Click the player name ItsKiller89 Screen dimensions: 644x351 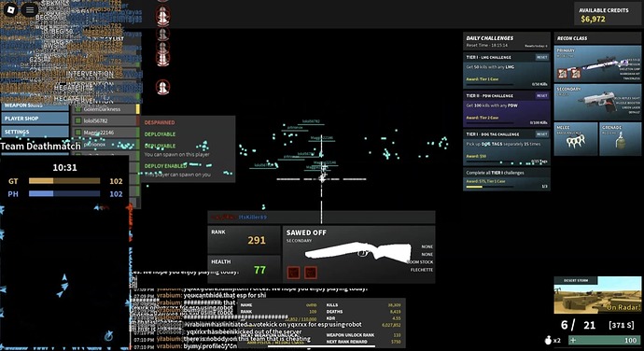click(253, 217)
